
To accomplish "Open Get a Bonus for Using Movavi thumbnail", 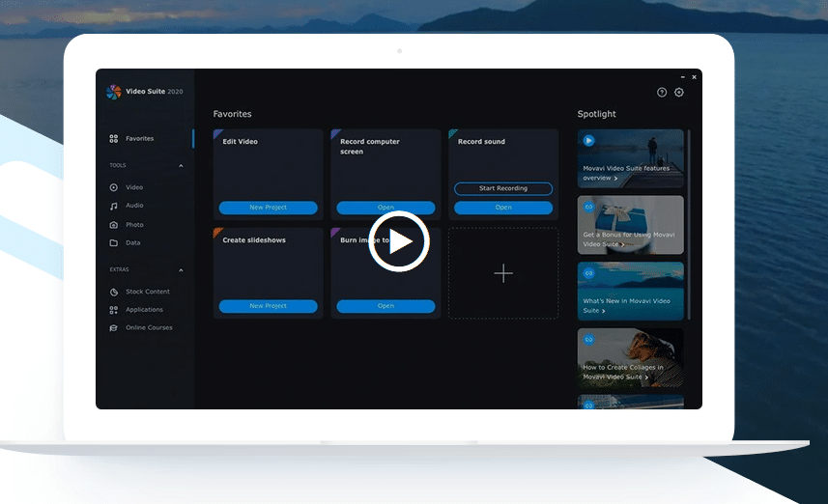I will coord(631,225).
